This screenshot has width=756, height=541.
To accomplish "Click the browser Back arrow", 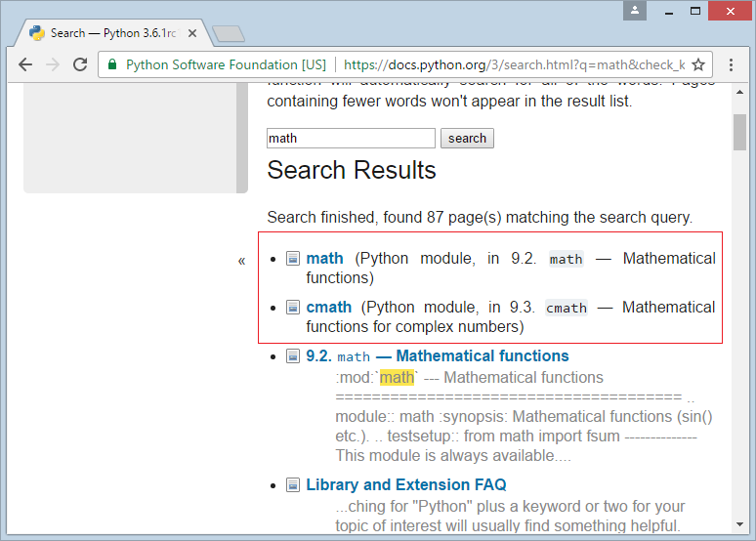I will pyautogui.click(x=25, y=64).
